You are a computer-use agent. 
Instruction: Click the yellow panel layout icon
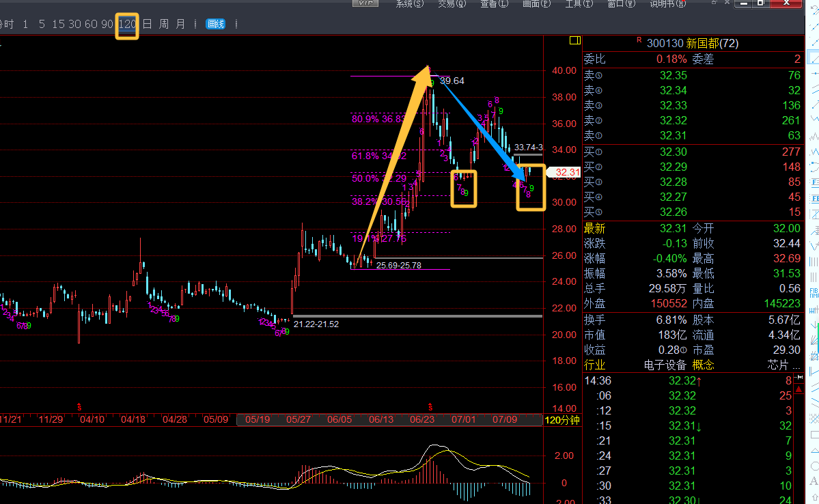[x=575, y=40]
